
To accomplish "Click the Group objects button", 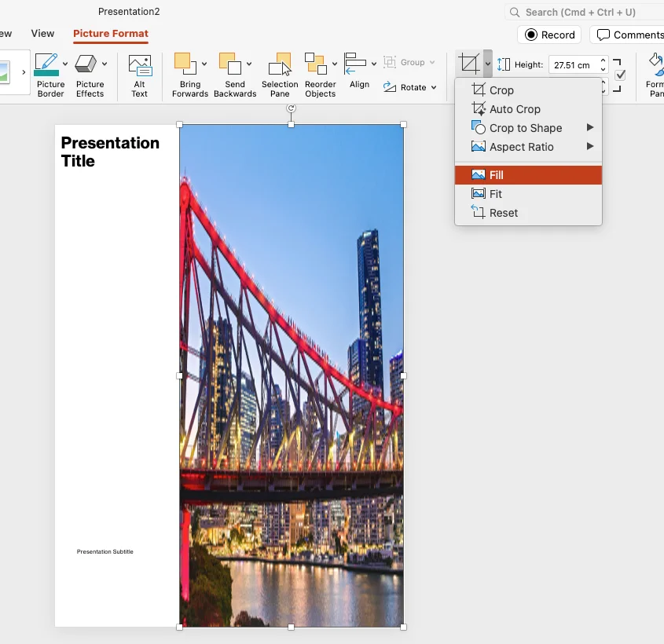I will pyautogui.click(x=409, y=62).
